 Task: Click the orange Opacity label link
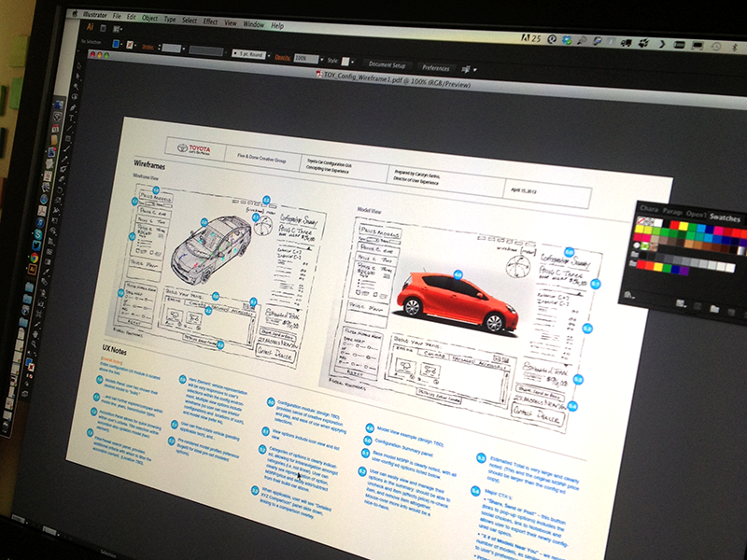click(283, 58)
